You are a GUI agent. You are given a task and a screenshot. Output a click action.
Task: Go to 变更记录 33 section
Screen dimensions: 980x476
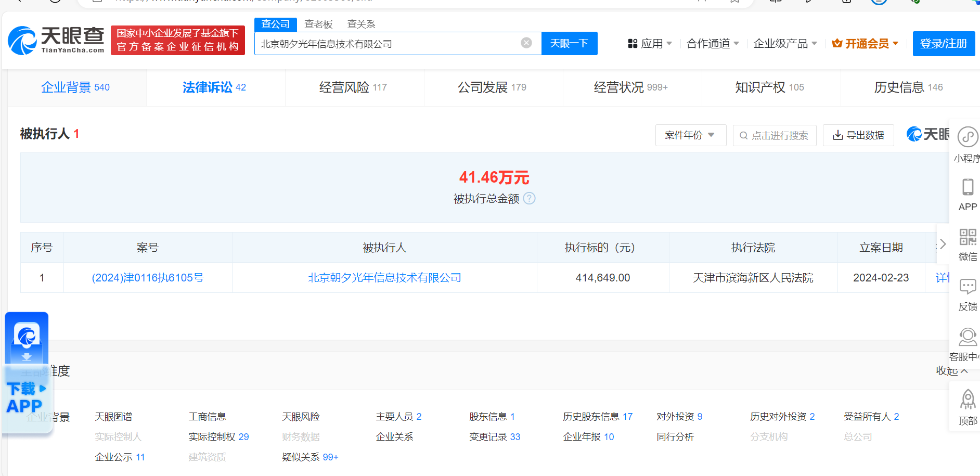(x=495, y=437)
